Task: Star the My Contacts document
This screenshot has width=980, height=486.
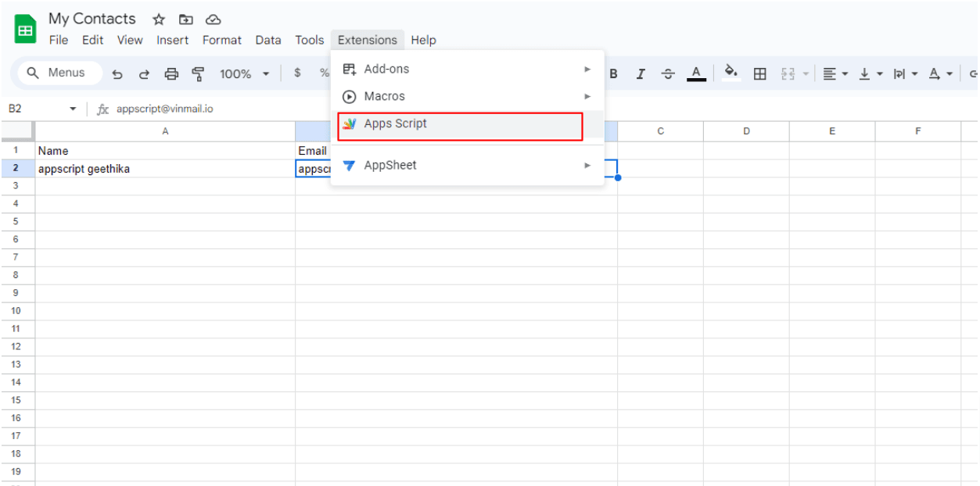Action: coord(159,20)
